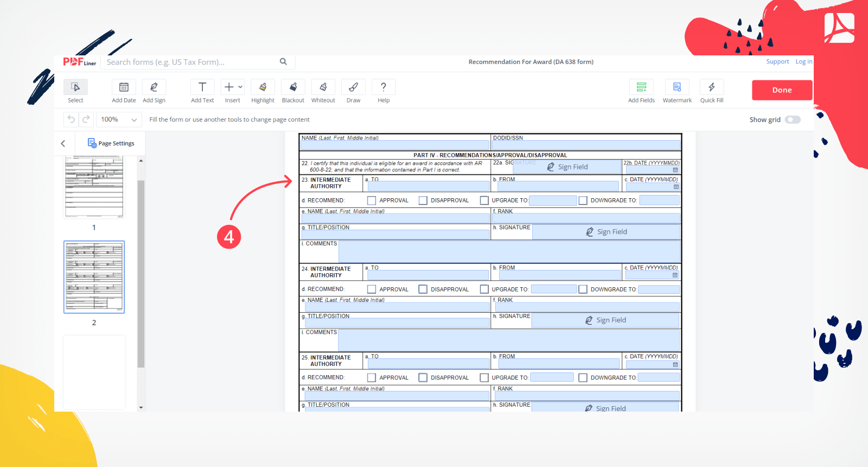Select page 2 thumbnail

pos(94,277)
